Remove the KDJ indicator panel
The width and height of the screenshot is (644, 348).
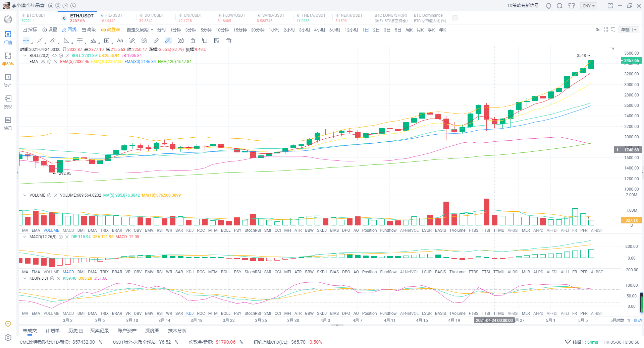click(58, 278)
